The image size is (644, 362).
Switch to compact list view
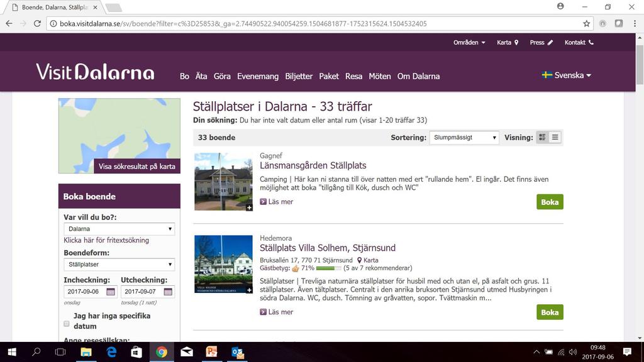(555, 138)
